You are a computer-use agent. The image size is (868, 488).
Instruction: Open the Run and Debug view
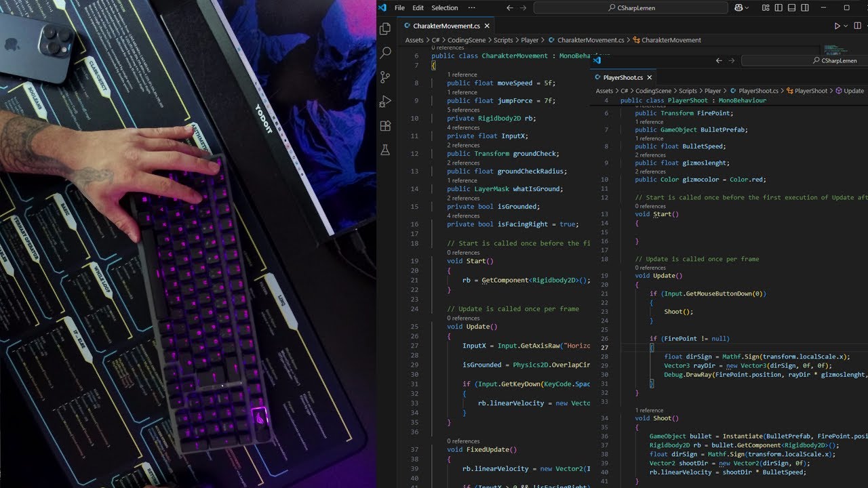385,102
